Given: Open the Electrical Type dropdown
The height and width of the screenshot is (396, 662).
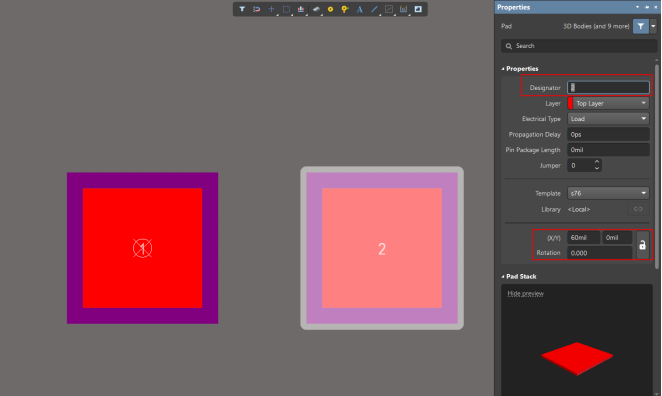Looking at the screenshot, I should click(608, 119).
